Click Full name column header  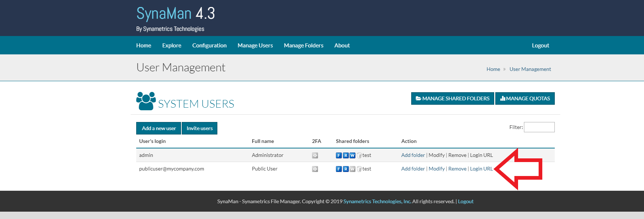tap(263, 141)
